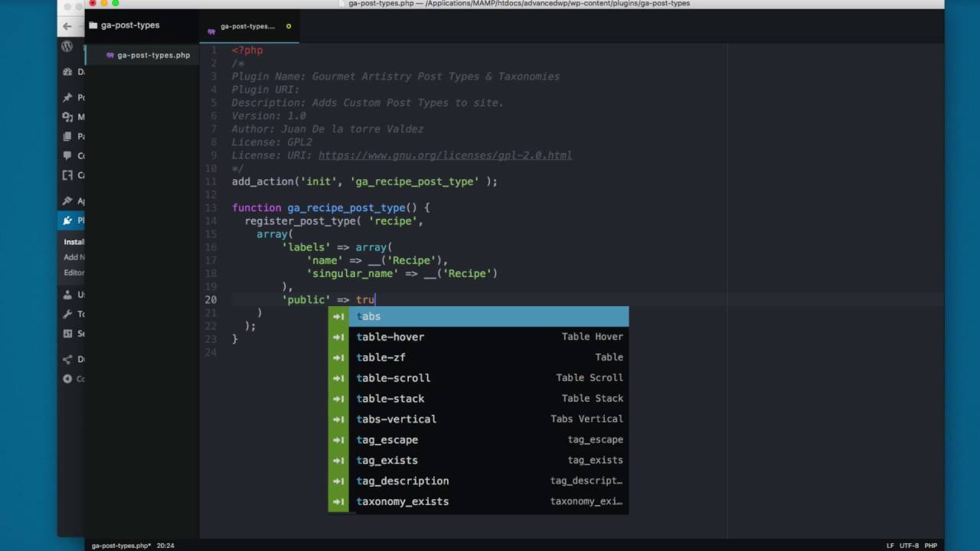Open the Tools wrench icon in WordPress sidebar
This screenshot has height=551, width=980.
(x=68, y=314)
